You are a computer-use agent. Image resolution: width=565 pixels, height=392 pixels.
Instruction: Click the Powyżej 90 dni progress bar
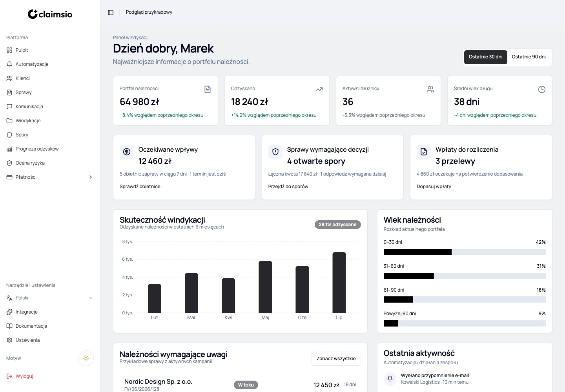click(465, 323)
